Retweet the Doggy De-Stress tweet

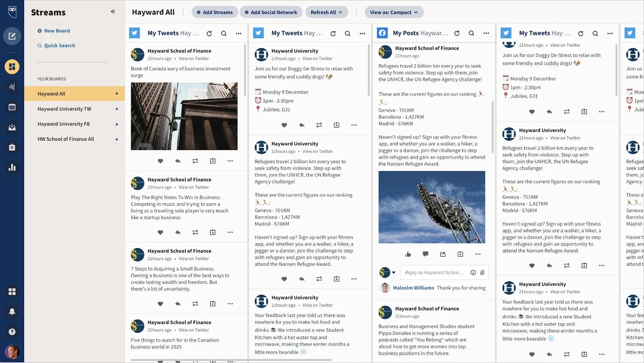(319, 125)
